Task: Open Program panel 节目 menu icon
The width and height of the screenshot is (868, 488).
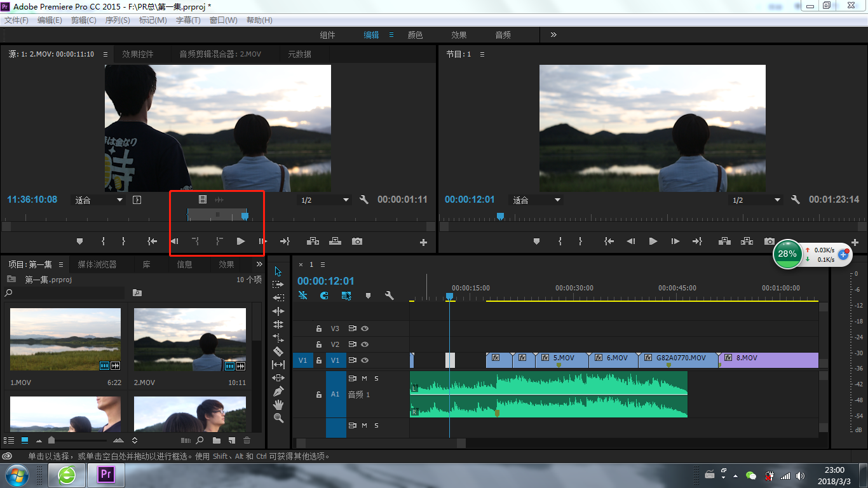Action: tap(482, 54)
